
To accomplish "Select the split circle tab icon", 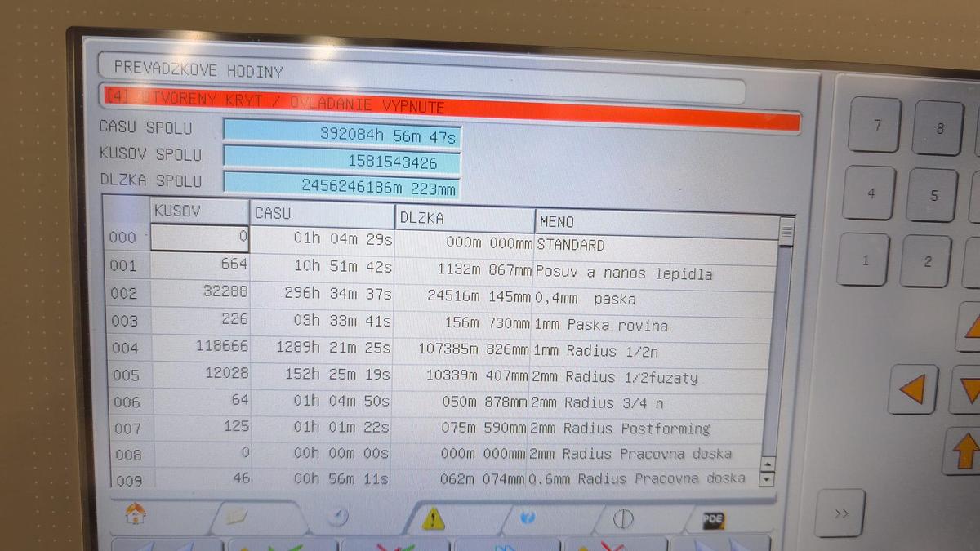I will click(623, 518).
